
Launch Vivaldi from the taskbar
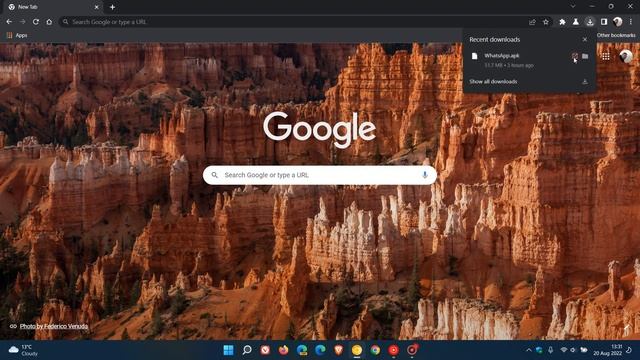pyautogui.click(x=265, y=350)
